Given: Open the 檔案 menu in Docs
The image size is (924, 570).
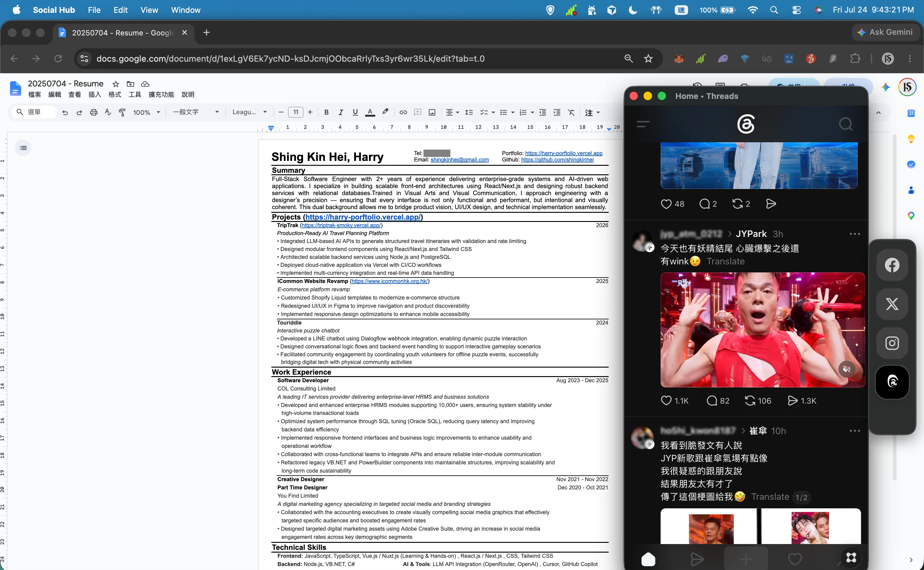Looking at the screenshot, I should click(x=35, y=95).
